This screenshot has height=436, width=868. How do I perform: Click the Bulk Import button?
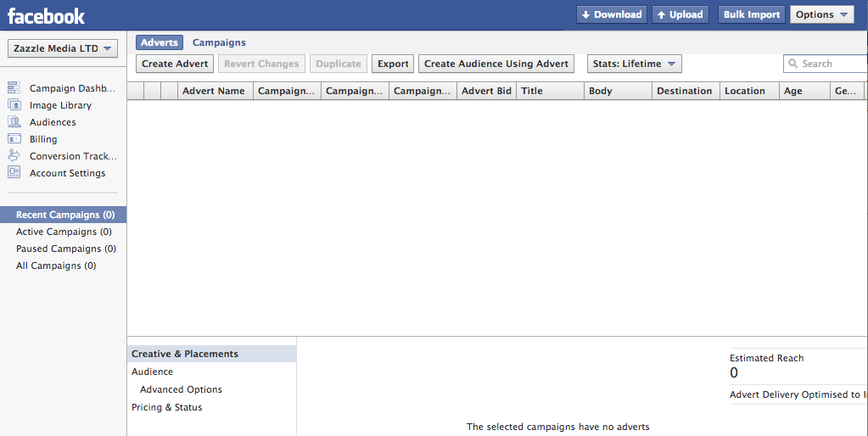[x=751, y=14]
